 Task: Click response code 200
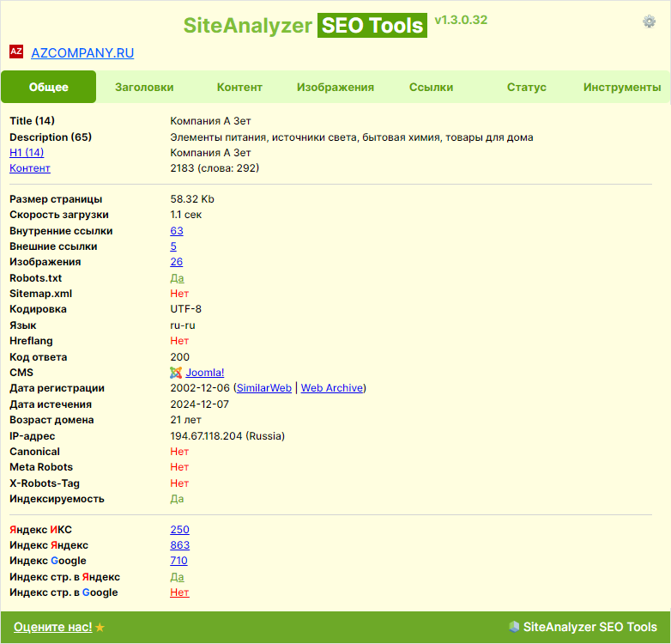pos(179,357)
